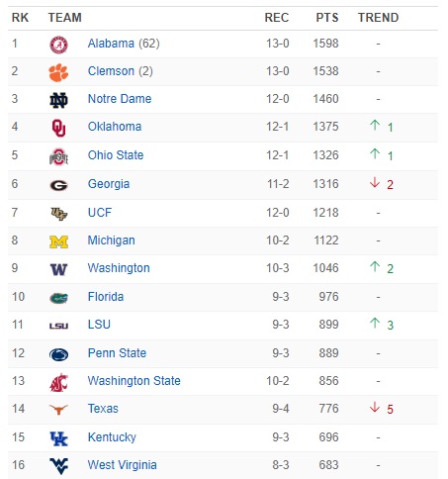Click Georgia's red down trend arrow

pos(375,182)
